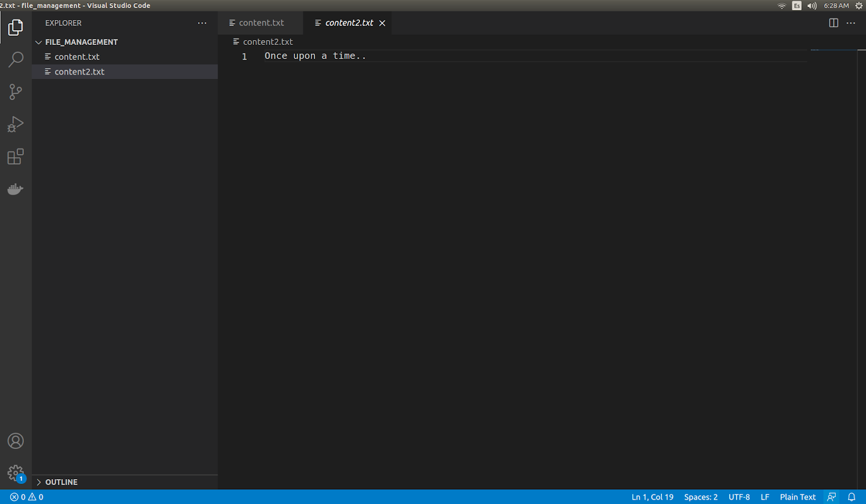This screenshot has height=504, width=866.
Task: Click the UTF-8 encoding selector
Action: coord(739,497)
